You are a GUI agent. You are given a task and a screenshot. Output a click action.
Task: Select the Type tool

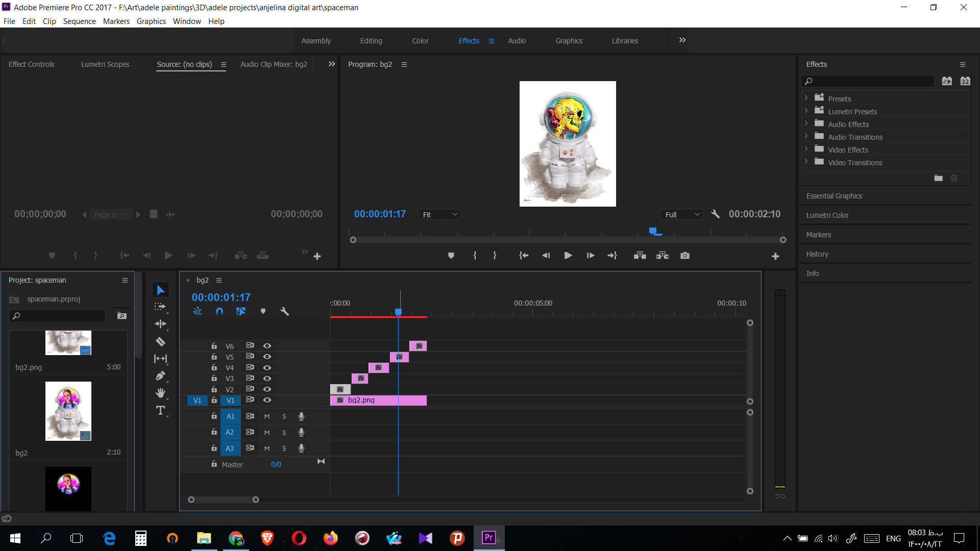click(x=160, y=411)
